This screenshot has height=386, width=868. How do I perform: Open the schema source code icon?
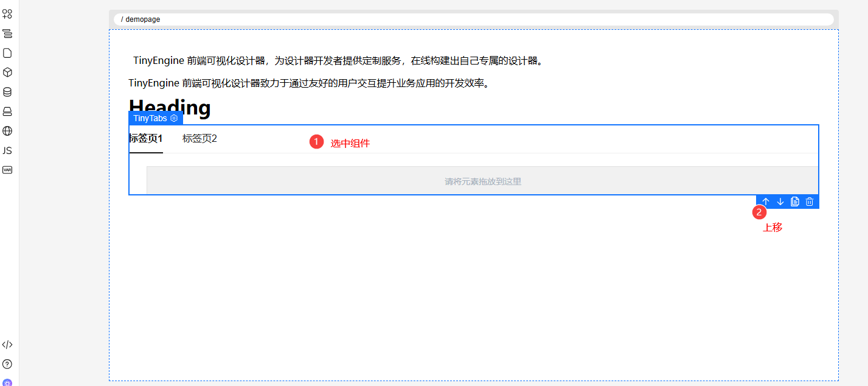[7, 345]
